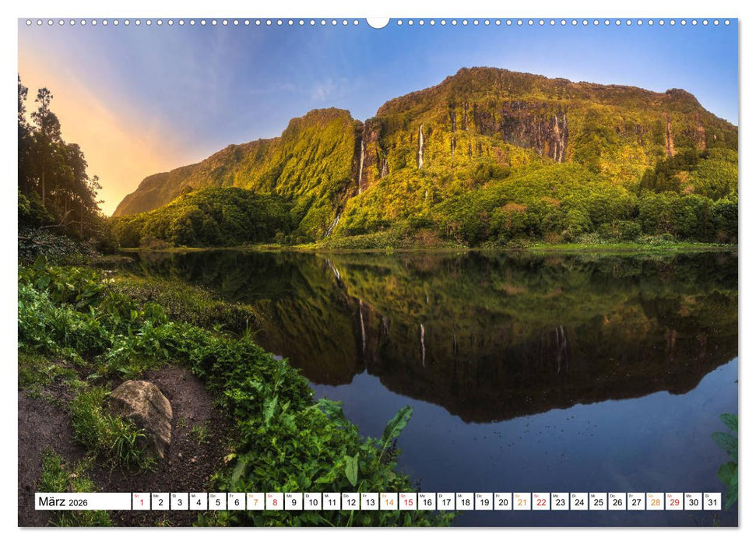Select day 10 in the calendar strip
Viewport: 756px width, 545px height.
click(312, 501)
